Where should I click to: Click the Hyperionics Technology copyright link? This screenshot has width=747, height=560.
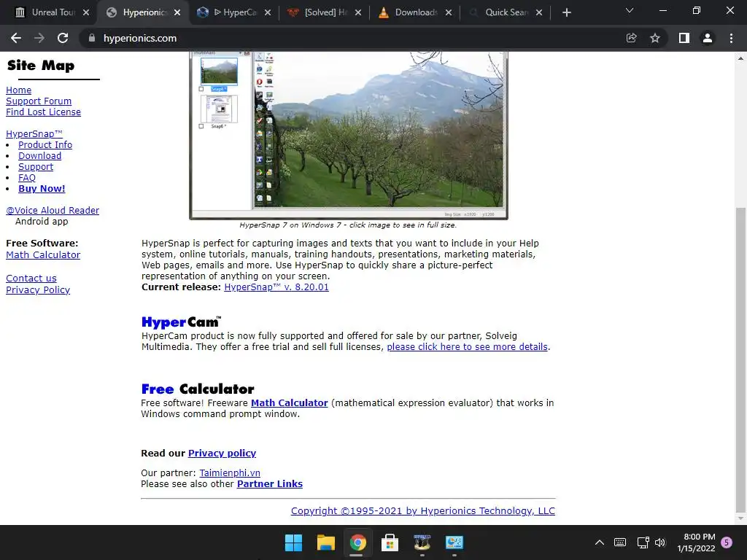click(x=423, y=511)
